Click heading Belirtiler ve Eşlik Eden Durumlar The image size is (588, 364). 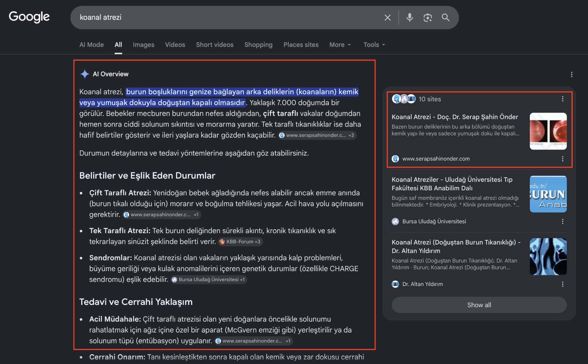click(x=147, y=176)
